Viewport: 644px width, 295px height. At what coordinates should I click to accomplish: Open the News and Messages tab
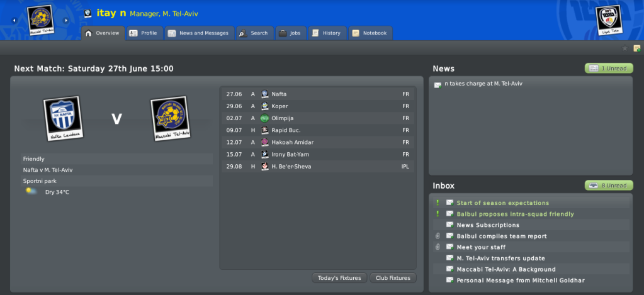(199, 33)
